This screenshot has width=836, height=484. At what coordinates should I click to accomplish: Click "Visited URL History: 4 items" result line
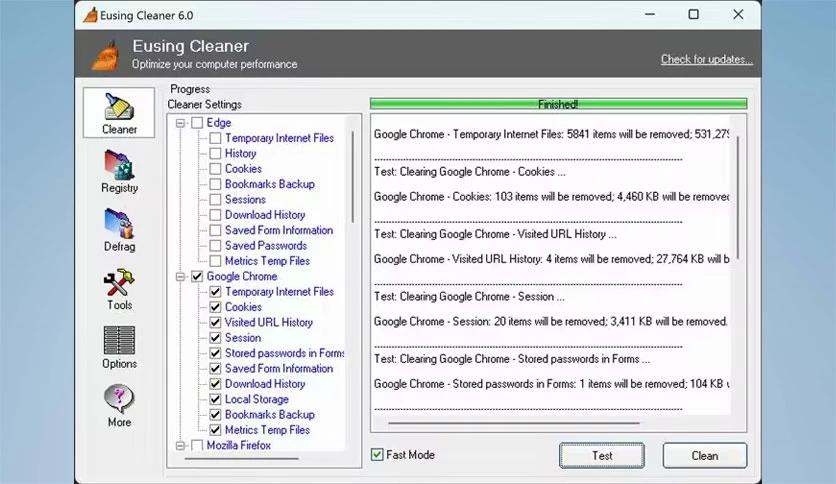click(552, 259)
